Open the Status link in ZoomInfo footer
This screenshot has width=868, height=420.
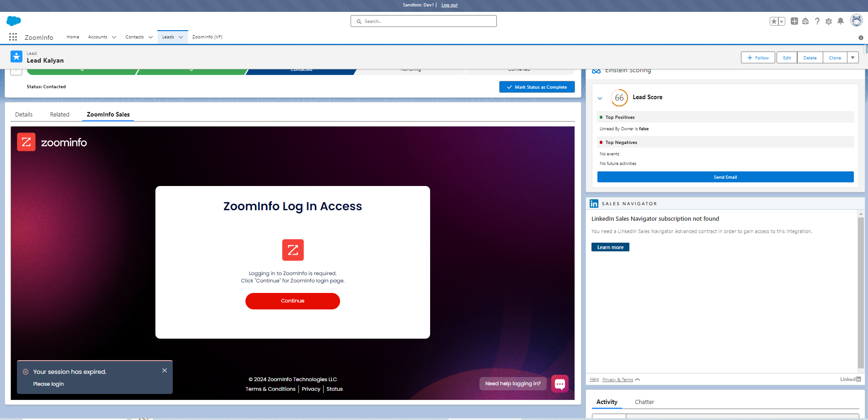tap(335, 389)
